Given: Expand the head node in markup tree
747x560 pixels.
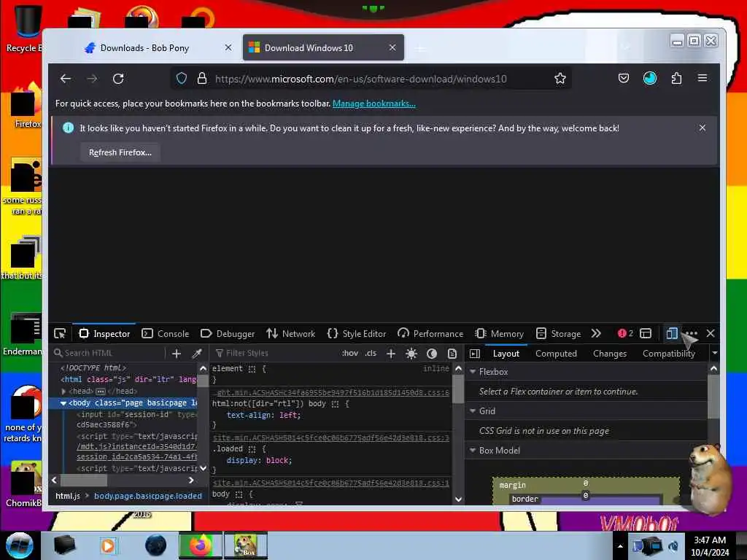Looking at the screenshot, I should pyautogui.click(x=64, y=391).
